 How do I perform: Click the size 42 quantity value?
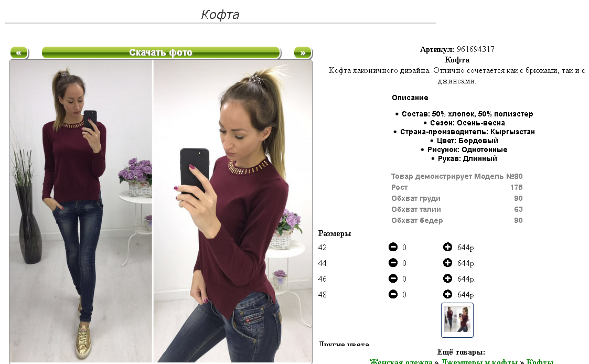[404, 248]
